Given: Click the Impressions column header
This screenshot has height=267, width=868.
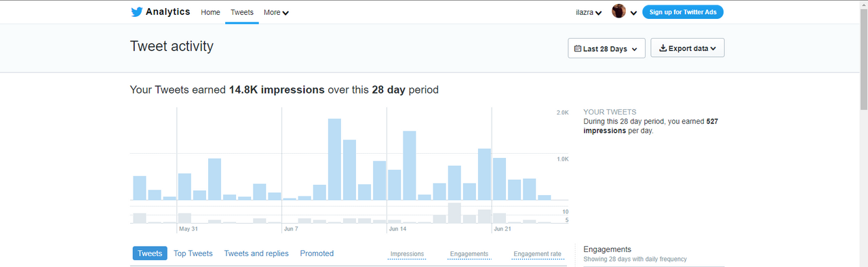Looking at the screenshot, I should (x=407, y=254).
